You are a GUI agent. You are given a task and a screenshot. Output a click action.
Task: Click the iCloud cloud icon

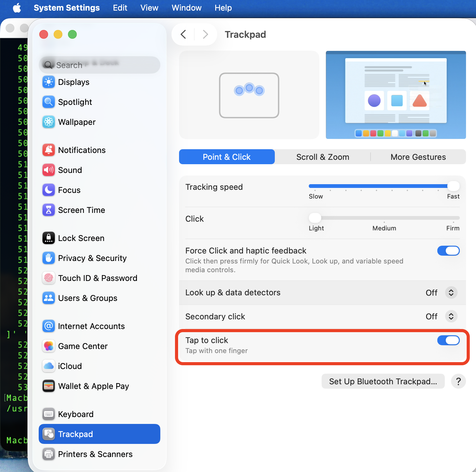click(x=49, y=366)
